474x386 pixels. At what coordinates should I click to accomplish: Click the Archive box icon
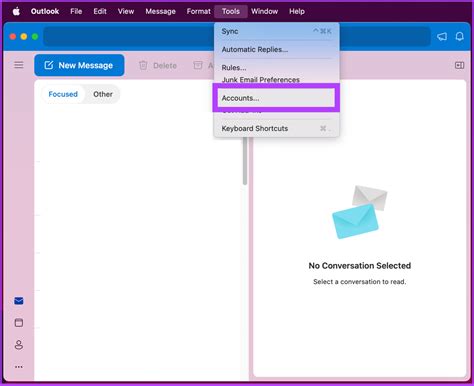tap(198, 65)
